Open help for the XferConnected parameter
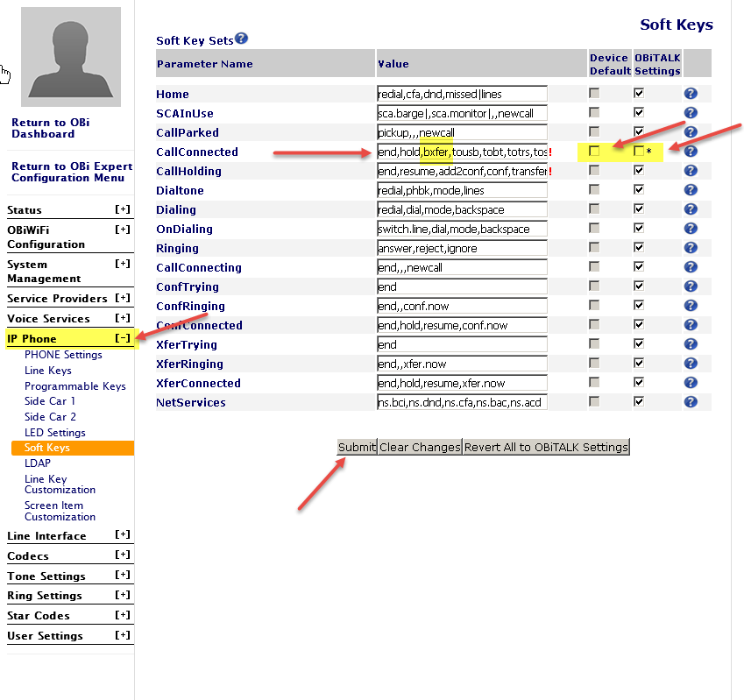Screen dimensions: 744x700 pyautogui.click(x=691, y=382)
